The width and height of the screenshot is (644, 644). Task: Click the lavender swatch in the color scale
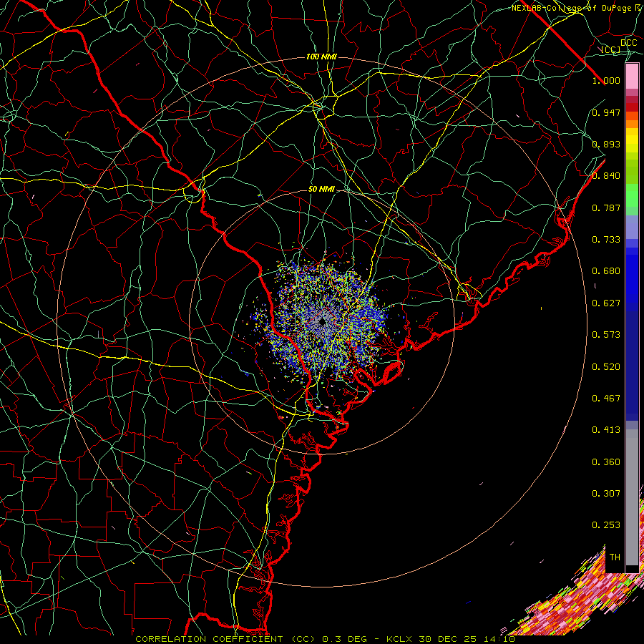[632, 227]
